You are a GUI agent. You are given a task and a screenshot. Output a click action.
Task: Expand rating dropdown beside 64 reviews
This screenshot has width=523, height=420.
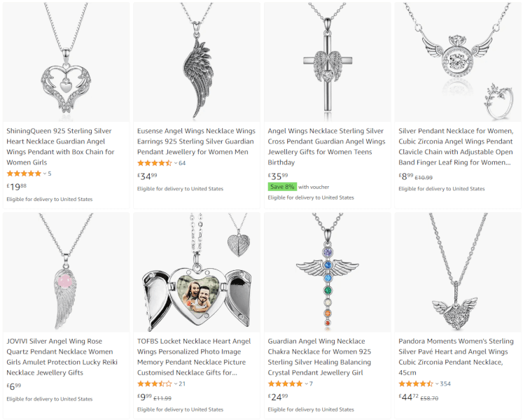coord(176,164)
